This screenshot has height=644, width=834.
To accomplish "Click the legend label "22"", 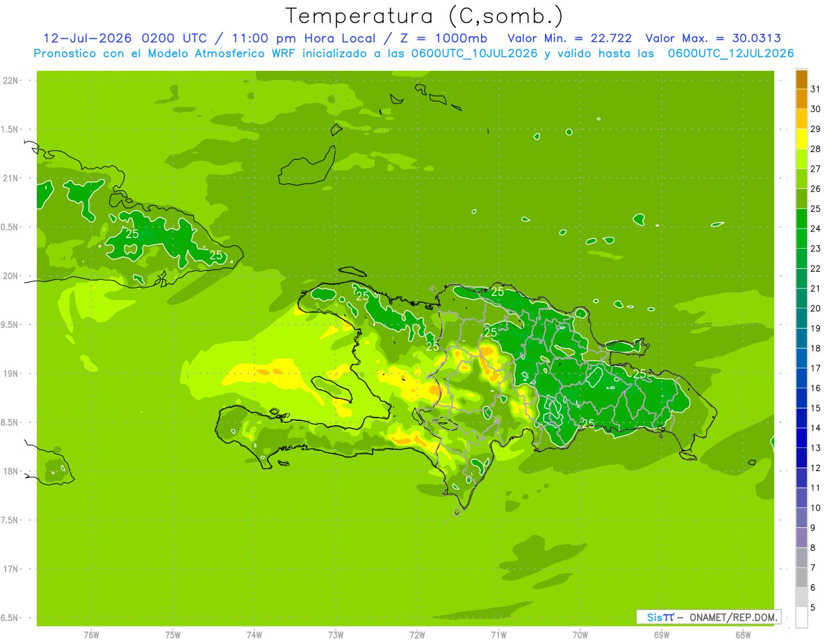I will [816, 268].
